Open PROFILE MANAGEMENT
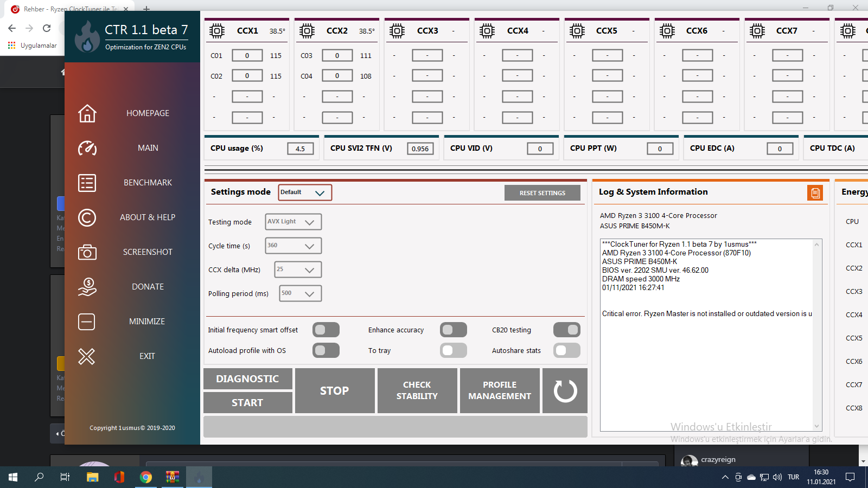The height and width of the screenshot is (488, 868). click(x=500, y=391)
